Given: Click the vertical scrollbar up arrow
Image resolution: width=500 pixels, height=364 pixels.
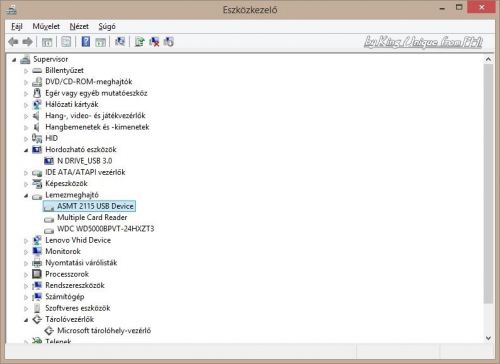Looking at the screenshot, I should click(x=488, y=59).
